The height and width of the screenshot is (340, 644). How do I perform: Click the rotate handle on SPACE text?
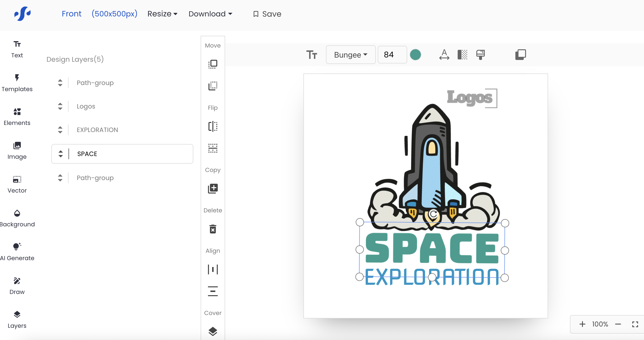coord(433,214)
